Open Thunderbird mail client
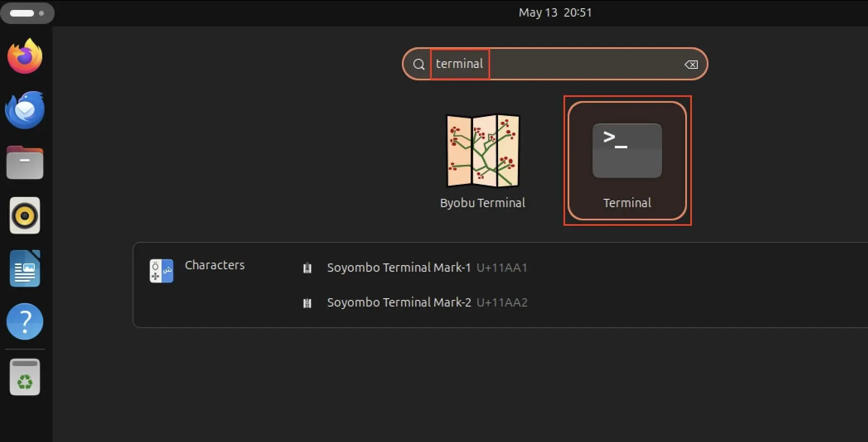 [24, 109]
